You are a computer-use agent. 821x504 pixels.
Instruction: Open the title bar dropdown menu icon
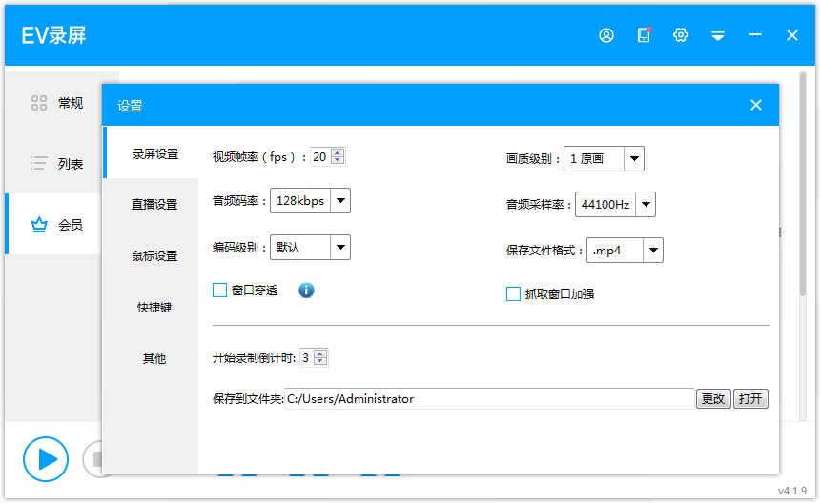(x=718, y=35)
